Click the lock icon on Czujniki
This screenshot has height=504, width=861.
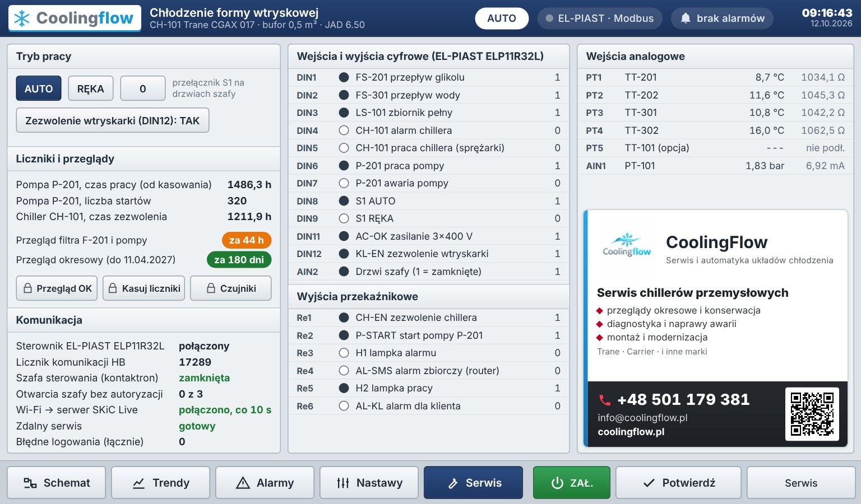tap(211, 288)
